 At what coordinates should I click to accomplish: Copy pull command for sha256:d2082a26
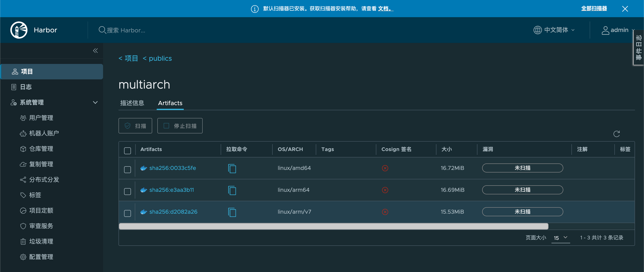pyautogui.click(x=232, y=212)
